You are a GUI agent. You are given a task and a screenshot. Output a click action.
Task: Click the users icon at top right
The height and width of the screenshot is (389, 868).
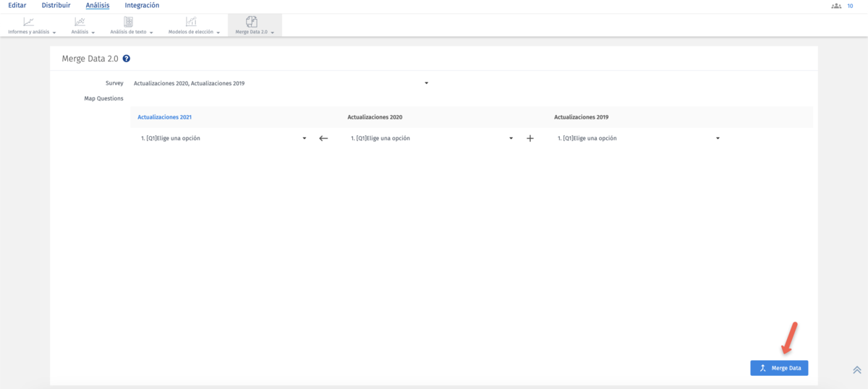coord(836,6)
